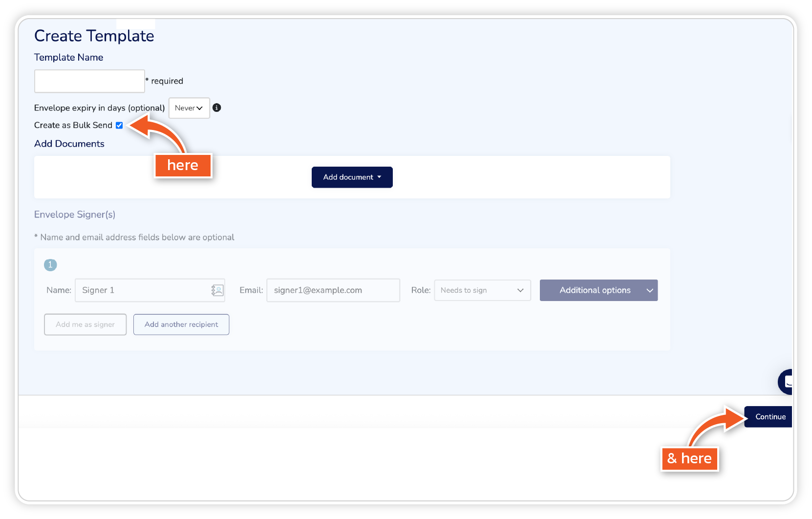Open the Add document dropdown button

coord(352,177)
